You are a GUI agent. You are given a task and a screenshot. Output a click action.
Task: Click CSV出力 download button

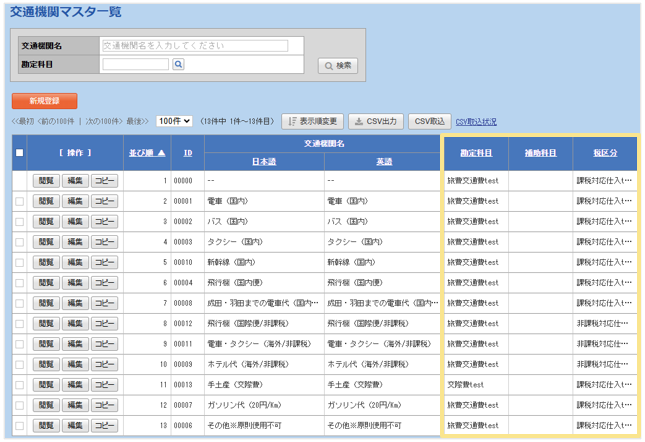[x=375, y=121]
